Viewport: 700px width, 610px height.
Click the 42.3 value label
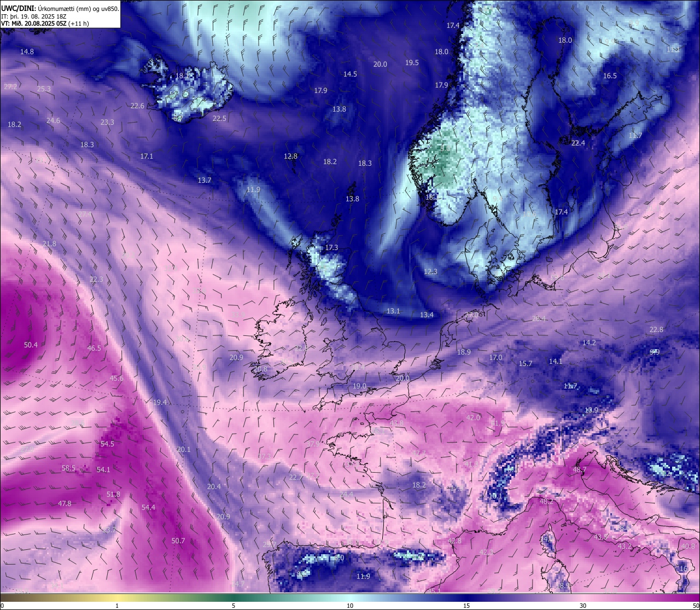[486, 553]
